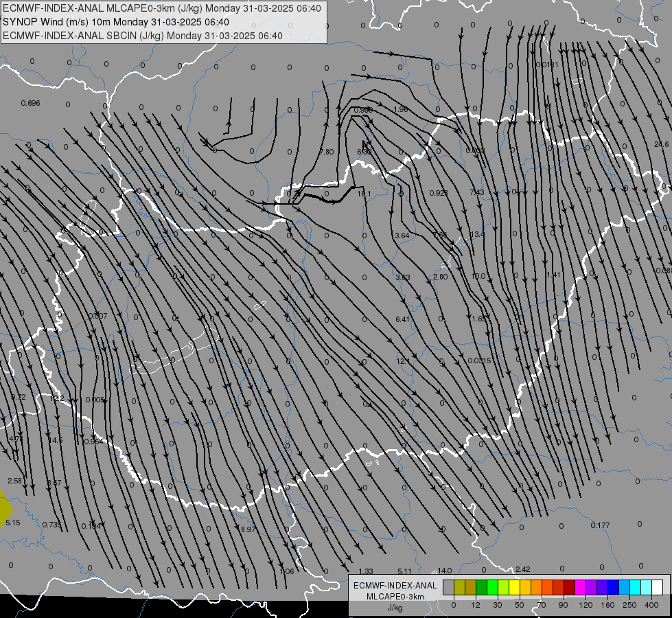Screen dimensions: 672x618
Task: Click the 0.177 grid value
Action: [x=600, y=525]
